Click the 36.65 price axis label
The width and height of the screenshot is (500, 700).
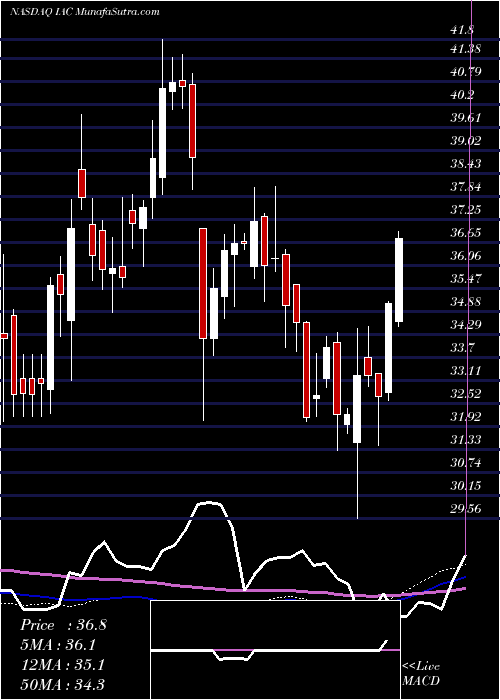point(466,233)
